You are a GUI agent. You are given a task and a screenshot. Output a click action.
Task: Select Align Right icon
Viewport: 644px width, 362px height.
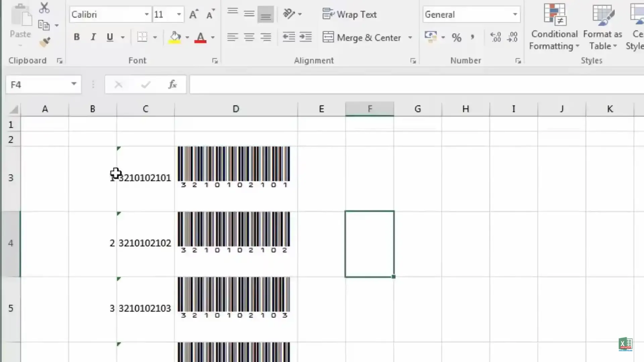tap(266, 37)
